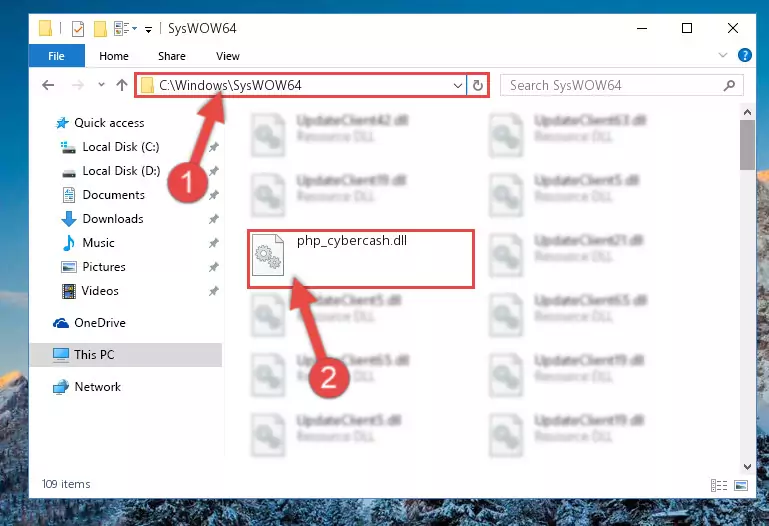Open the File ribbon tab
This screenshot has width=769, height=526.
(x=56, y=56)
